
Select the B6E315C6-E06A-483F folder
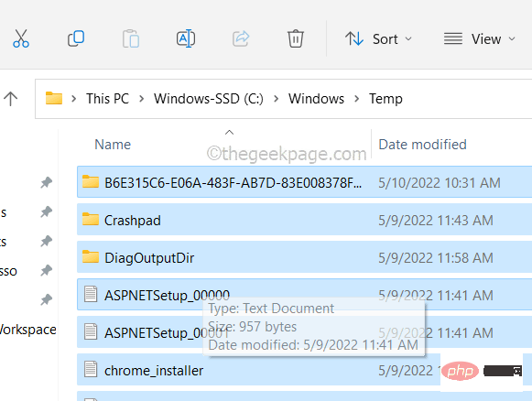pos(304,182)
